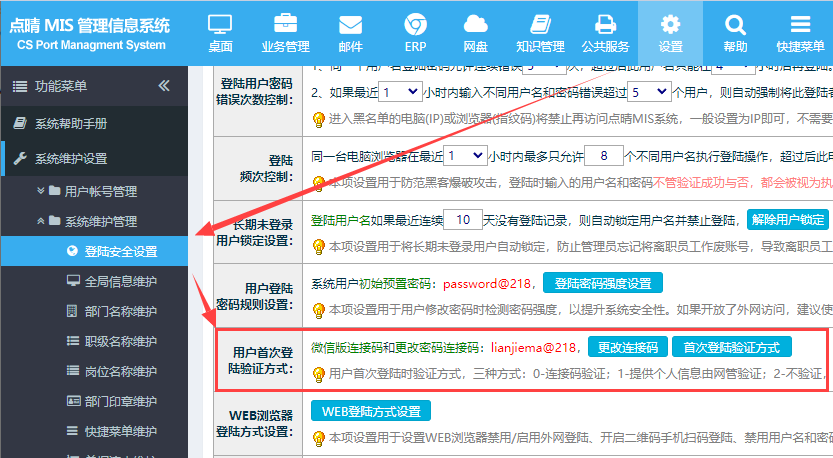Click the 首次登陆验证方式 button

[732, 347]
